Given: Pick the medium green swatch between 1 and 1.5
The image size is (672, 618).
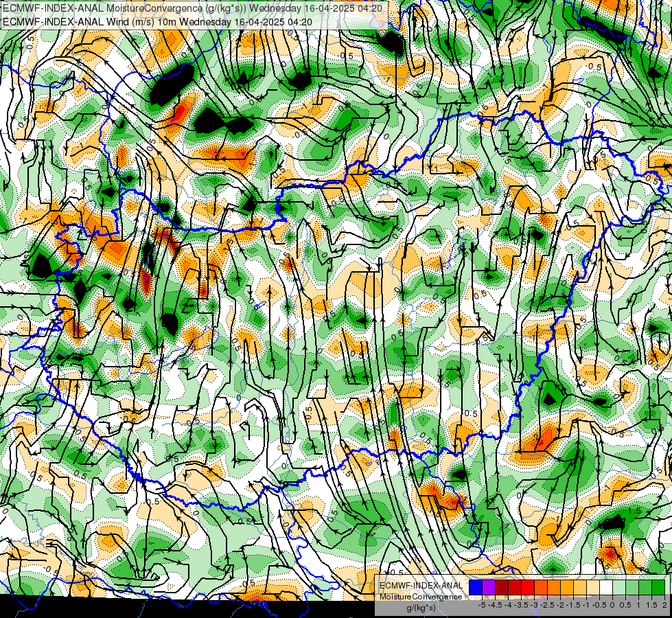Looking at the screenshot, I should [645, 588].
